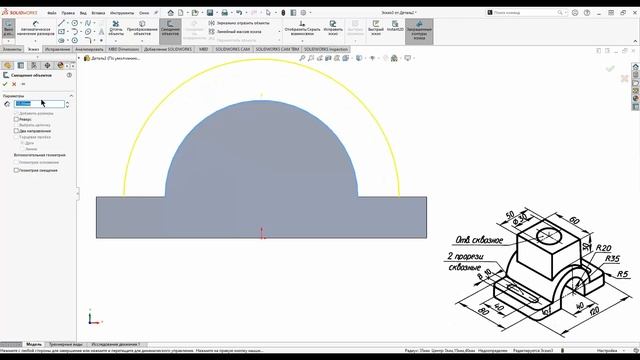Toggle Shaded Sketch Contours button
This screenshot has width=640, height=360.
419,31
